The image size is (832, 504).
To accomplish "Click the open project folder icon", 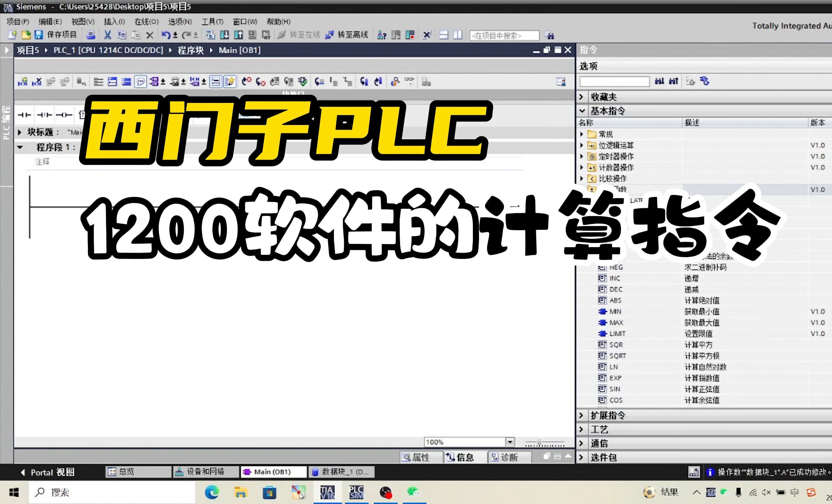I will (x=26, y=35).
